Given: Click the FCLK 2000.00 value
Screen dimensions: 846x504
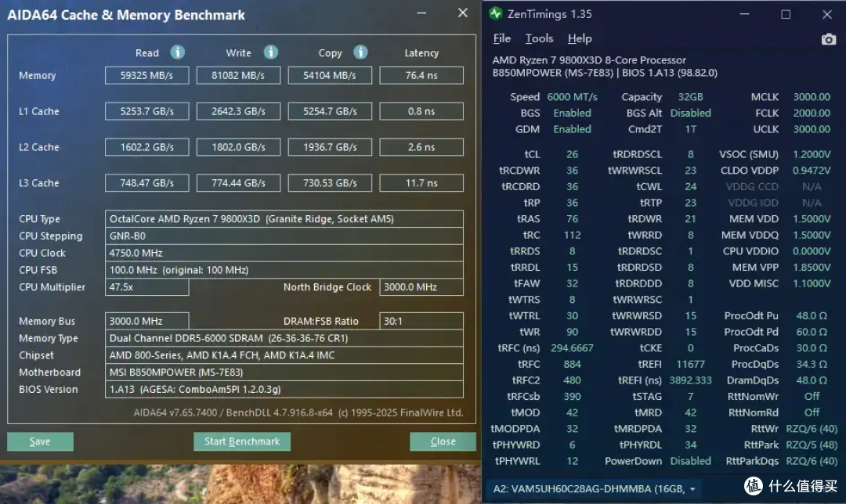Looking at the screenshot, I should pos(812,113).
